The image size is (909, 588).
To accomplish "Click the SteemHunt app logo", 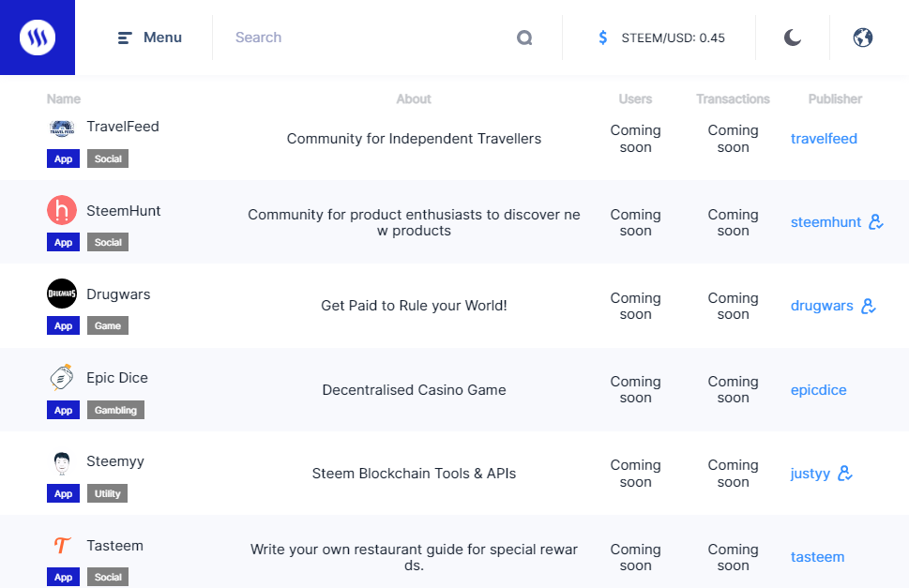I will click(x=62, y=210).
